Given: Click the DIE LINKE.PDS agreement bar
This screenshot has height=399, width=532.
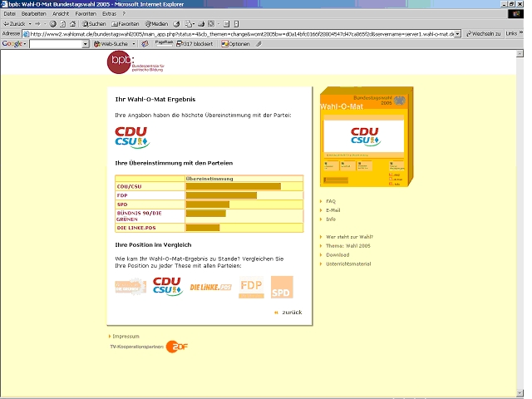Looking at the screenshot, I should click(x=203, y=227).
